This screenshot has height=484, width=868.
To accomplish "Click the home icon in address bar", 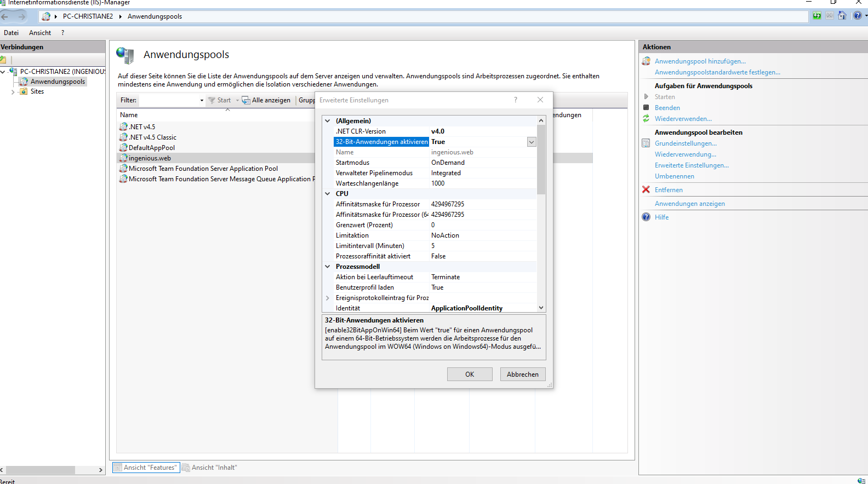I will [842, 16].
